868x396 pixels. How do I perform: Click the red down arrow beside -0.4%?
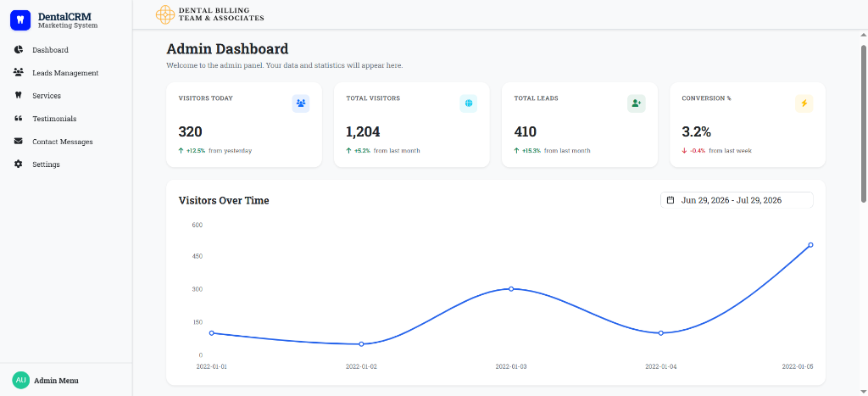(684, 151)
